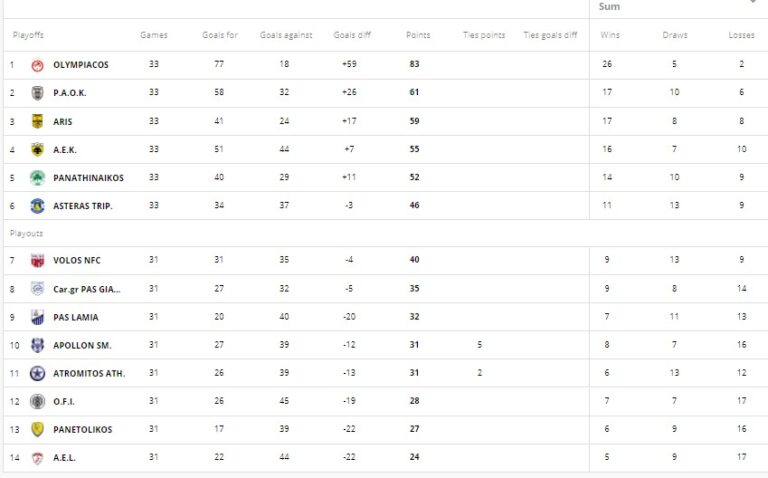Click the Panathinaikos green clover logo
This screenshot has height=478, width=768.
(37, 178)
